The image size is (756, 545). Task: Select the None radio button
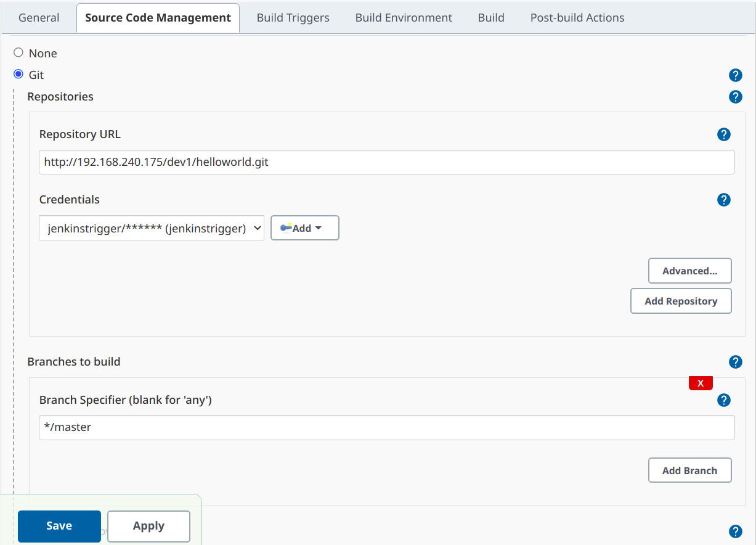[x=18, y=52]
